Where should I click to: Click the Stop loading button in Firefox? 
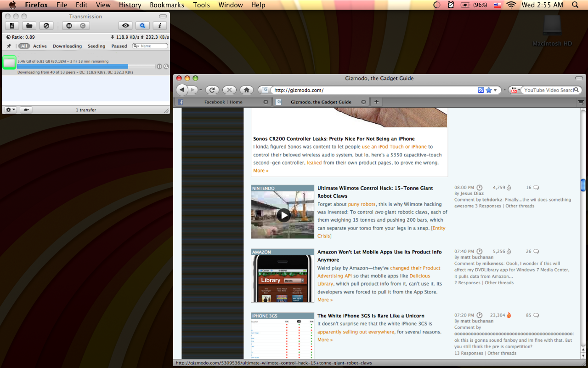[229, 90]
